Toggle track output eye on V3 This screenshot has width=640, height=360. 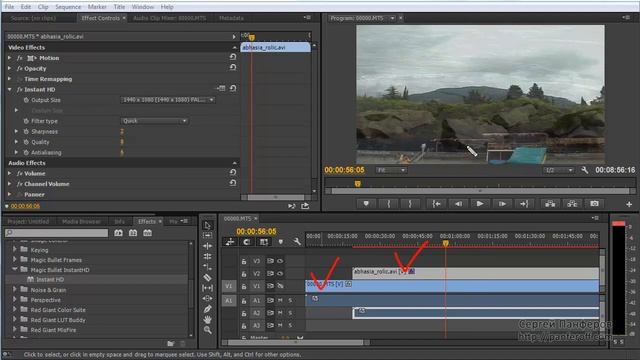pyautogui.click(x=280, y=261)
